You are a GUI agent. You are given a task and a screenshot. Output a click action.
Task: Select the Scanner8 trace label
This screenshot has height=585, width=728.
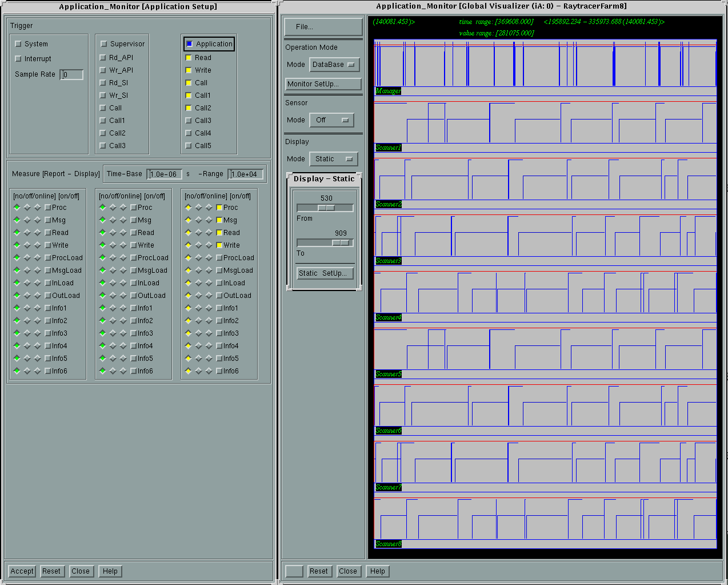tap(389, 544)
